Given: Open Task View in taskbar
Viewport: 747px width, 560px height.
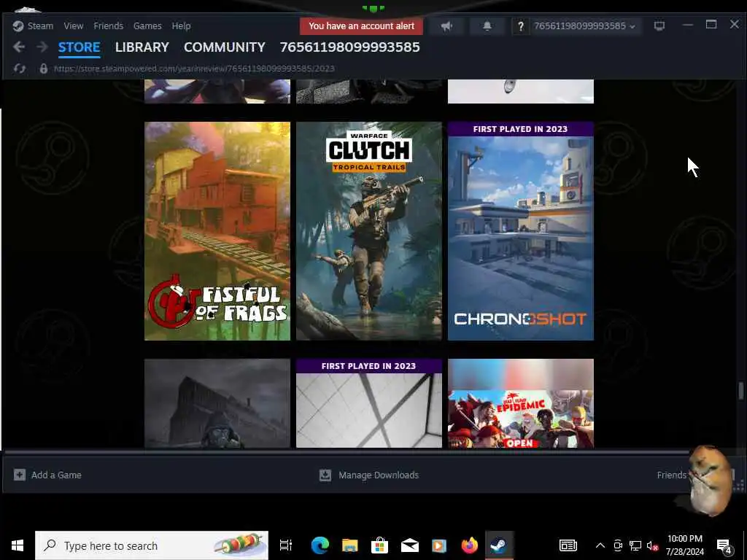Looking at the screenshot, I should pos(286,545).
